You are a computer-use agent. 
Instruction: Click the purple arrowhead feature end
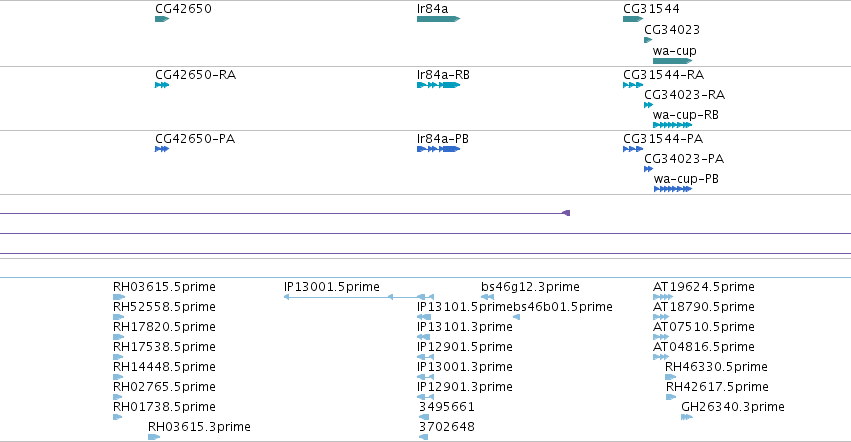(566, 213)
